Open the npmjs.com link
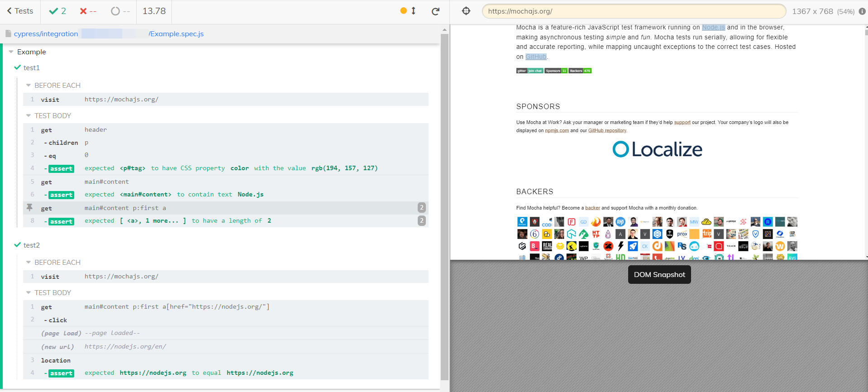 coord(557,131)
